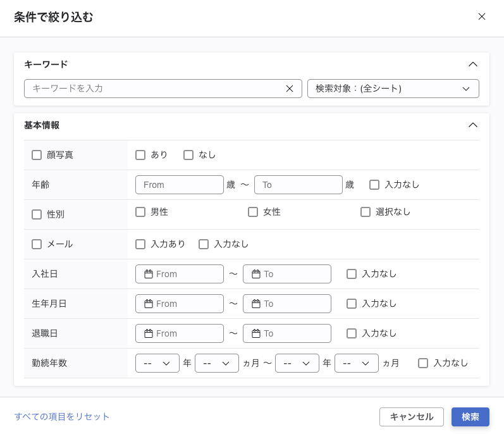Open calendar icon in 退職日 From field
This screenshot has height=434, width=504.
(149, 333)
